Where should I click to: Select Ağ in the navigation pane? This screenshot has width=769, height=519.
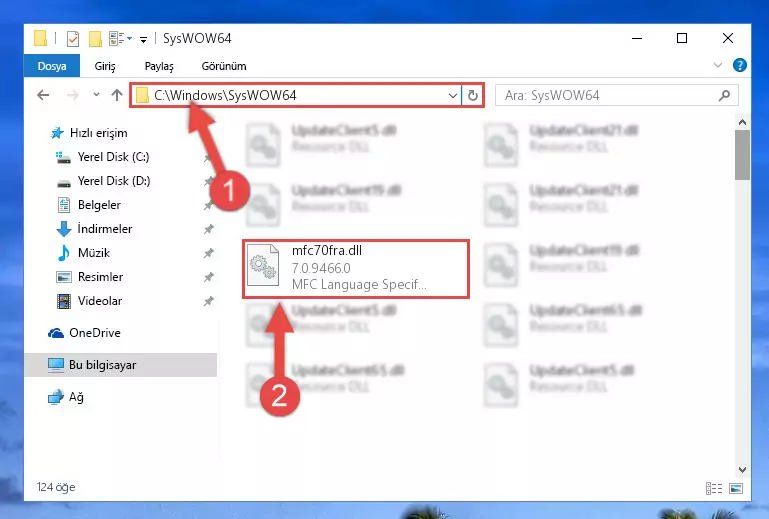(76, 397)
